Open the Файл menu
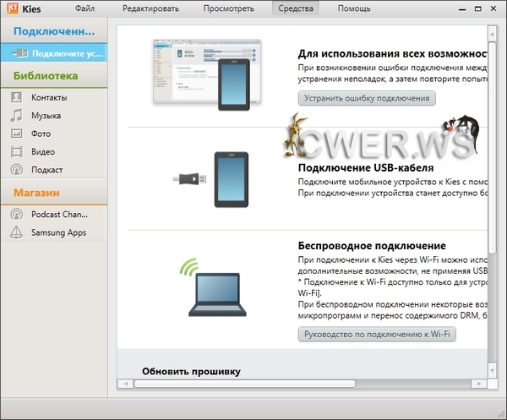Viewport: 507px width, 420px height. 85,8
